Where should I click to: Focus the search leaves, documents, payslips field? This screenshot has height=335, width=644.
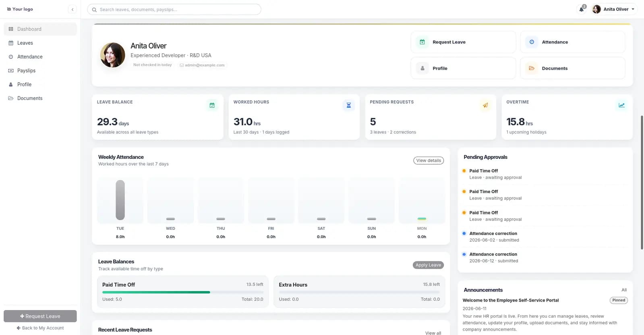pos(174,9)
